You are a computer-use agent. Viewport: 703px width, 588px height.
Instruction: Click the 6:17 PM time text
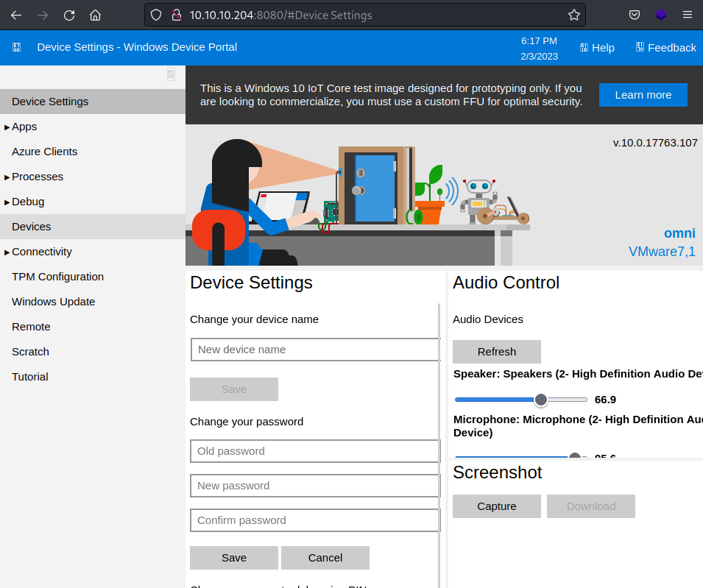point(539,41)
